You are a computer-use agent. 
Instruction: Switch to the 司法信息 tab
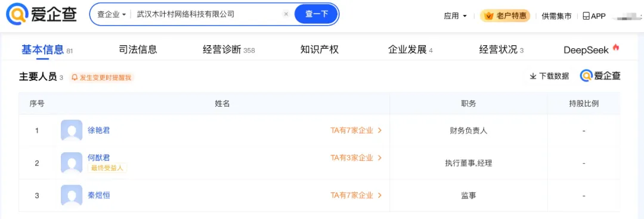coord(138,50)
